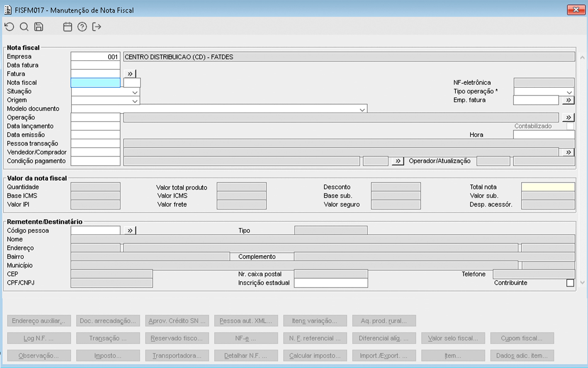Click the Aprov. Crédito SN ... button
588x368 pixels.
177,321
